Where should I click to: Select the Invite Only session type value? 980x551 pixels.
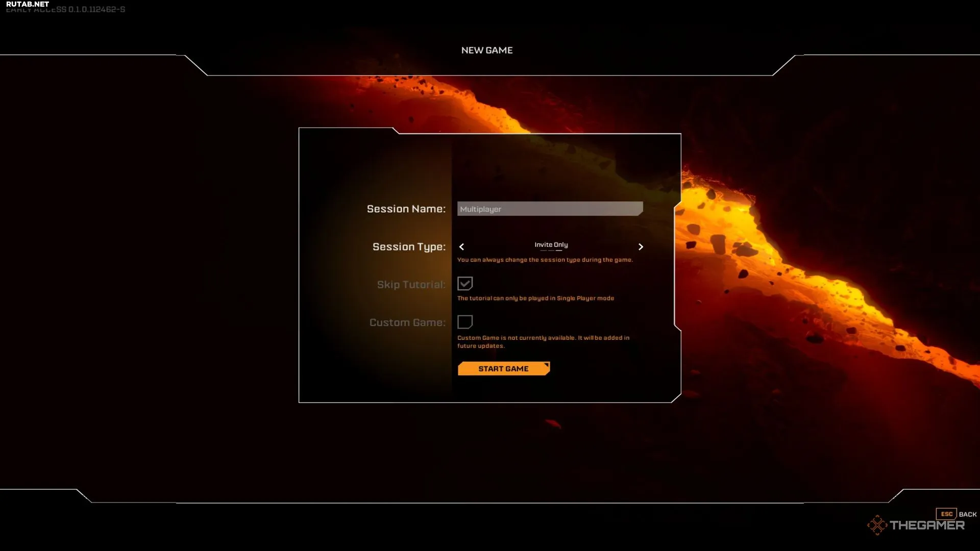click(551, 244)
